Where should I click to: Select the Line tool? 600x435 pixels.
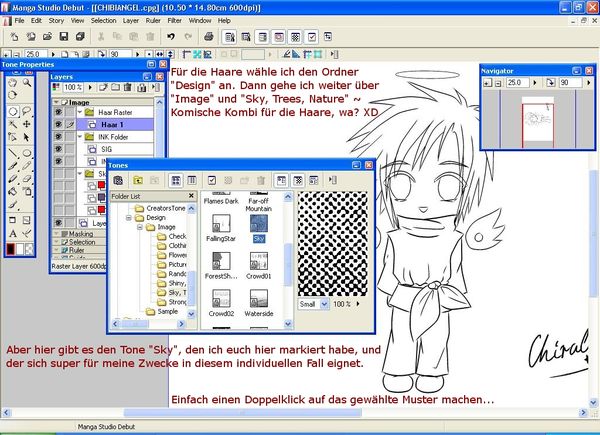click(x=13, y=153)
